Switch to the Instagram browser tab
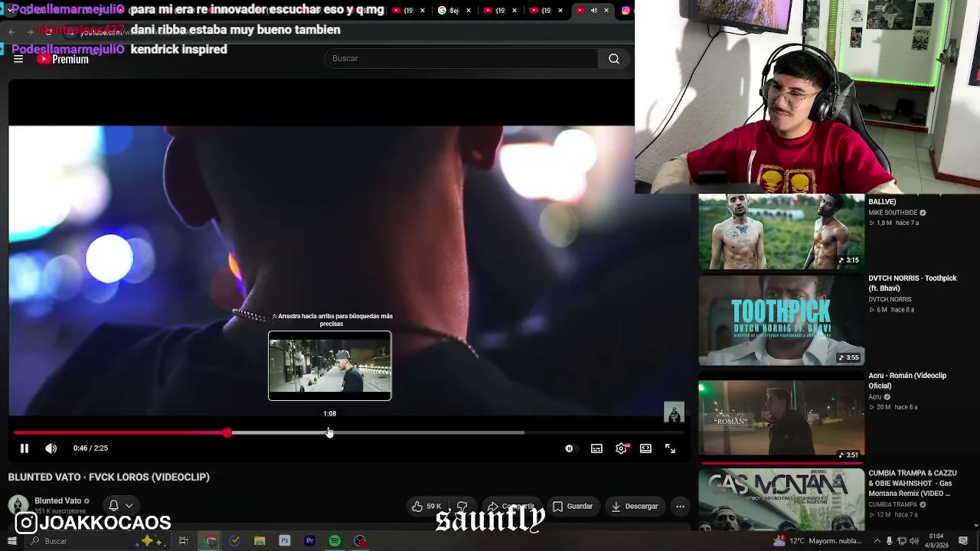The width and height of the screenshot is (980, 551). click(626, 11)
